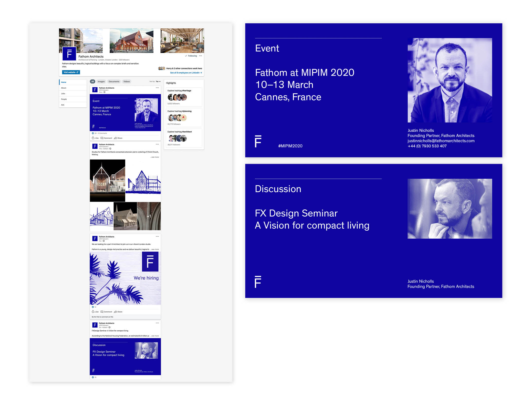This screenshot has height=405, width=532.
Task: Filter the feed by Documents
Action: pyautogui.click(x=114, y=82)
